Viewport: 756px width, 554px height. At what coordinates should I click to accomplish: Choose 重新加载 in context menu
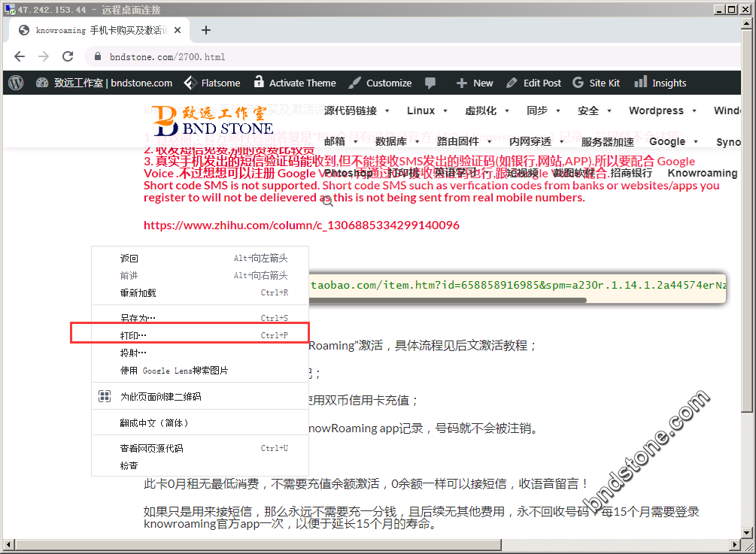point(200,293)
